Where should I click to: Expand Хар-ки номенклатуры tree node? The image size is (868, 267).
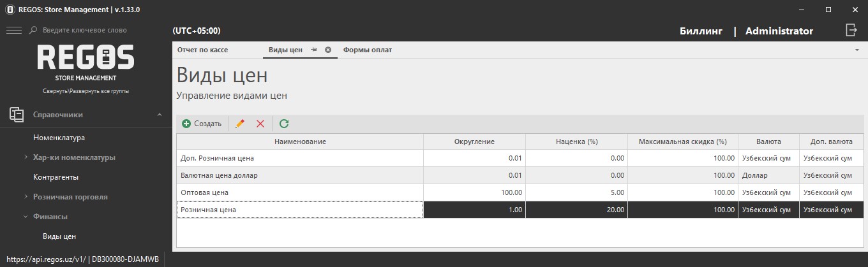tap(26, 157)
